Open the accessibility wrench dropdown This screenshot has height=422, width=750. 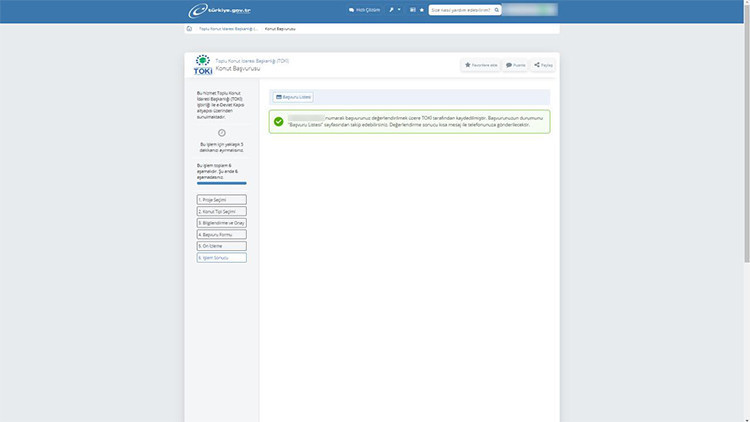click(x=394, y=10)
